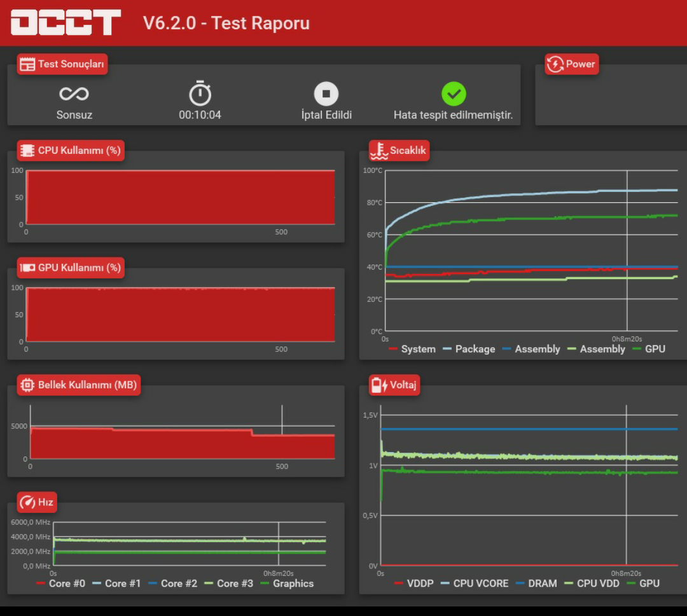The width and height of the screenshot is (687, 616).
Task: Click the 4000,0 MHz axis label
Action: pyautogui.click(x=31, y=537)
